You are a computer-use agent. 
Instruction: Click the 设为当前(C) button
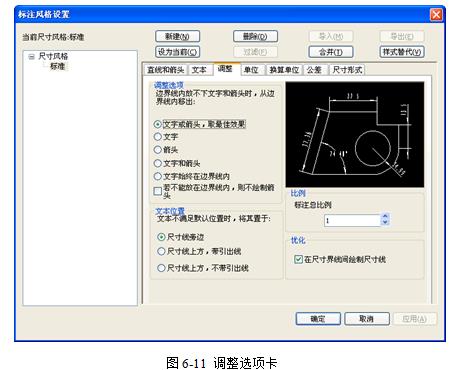(178, 52)
